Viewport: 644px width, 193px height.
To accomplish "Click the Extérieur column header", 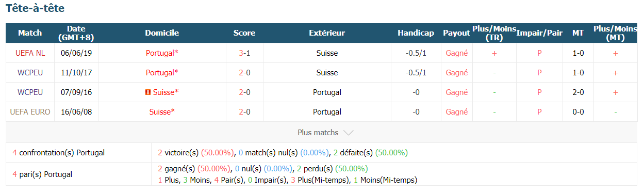I will coord(327,33).
